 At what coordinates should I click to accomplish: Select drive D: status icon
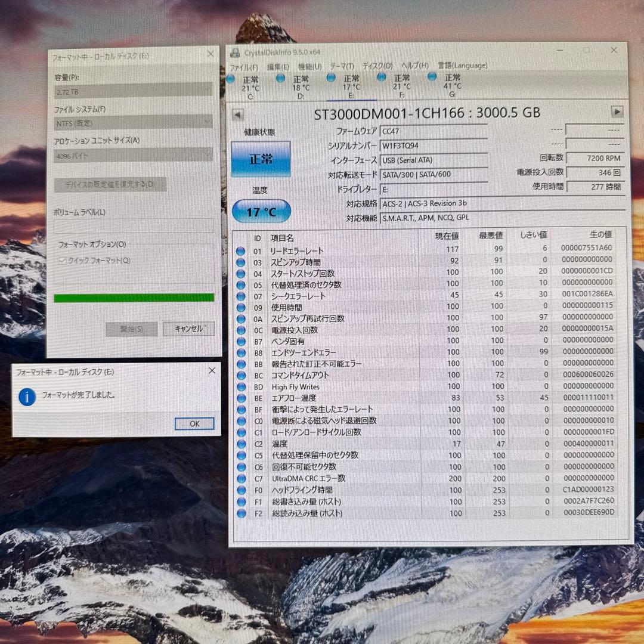[280, 78]
